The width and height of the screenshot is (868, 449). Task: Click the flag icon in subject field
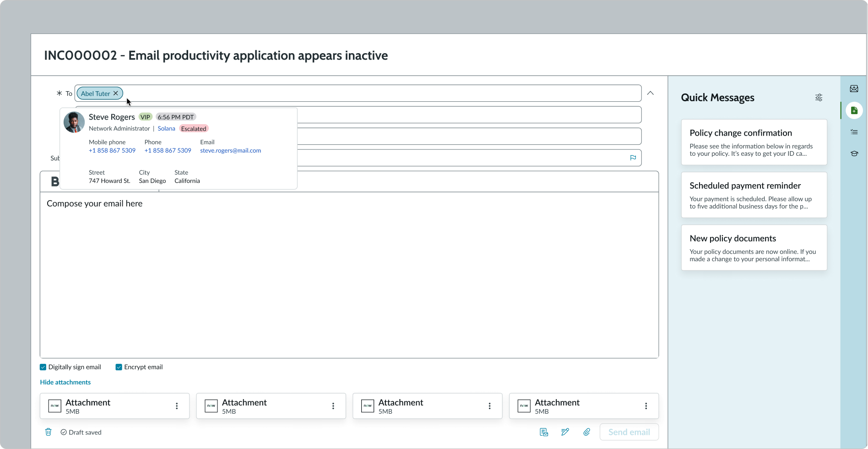633,158
